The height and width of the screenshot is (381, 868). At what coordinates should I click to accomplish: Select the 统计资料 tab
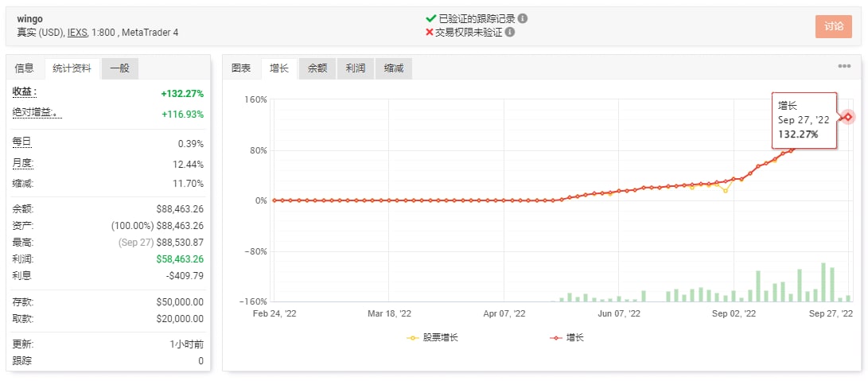pyautogui.click(x=72, y=68)
